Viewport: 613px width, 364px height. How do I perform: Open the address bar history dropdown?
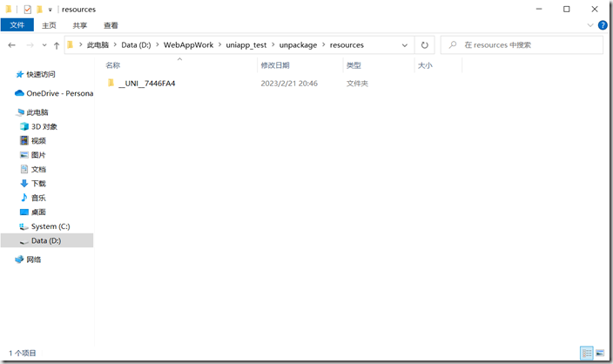pyautogui.click(x=405, y=44)
